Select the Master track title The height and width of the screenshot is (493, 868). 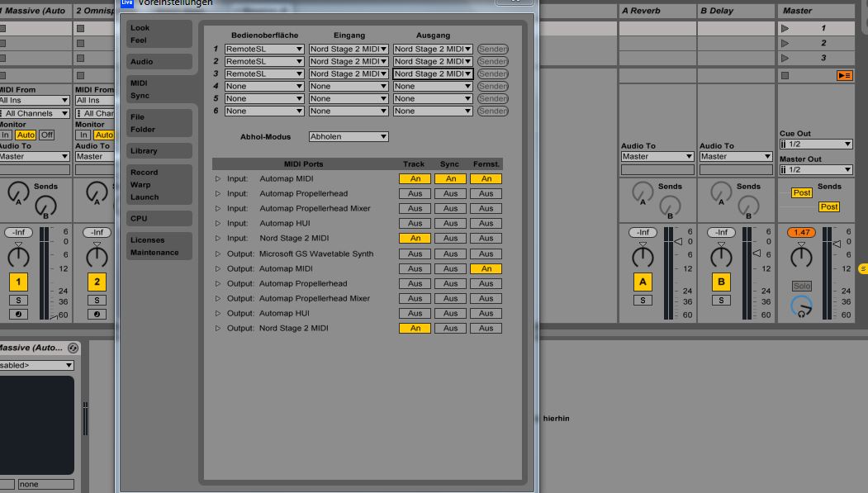click(816, 11)
